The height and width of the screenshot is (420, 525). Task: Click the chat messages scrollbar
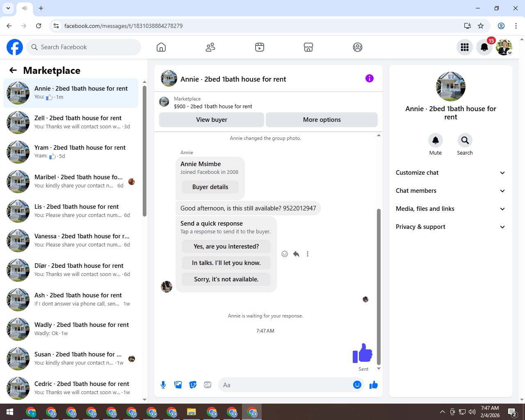click(x=379, y=287)
